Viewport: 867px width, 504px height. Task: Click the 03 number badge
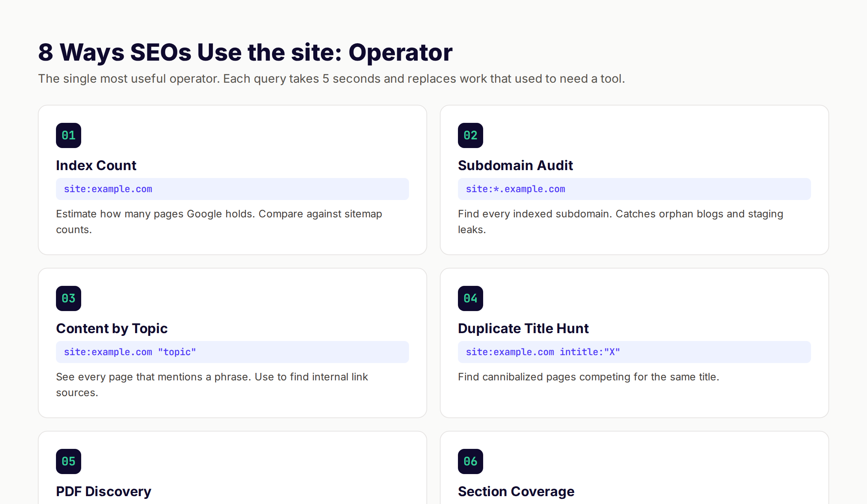pos(69,298)
